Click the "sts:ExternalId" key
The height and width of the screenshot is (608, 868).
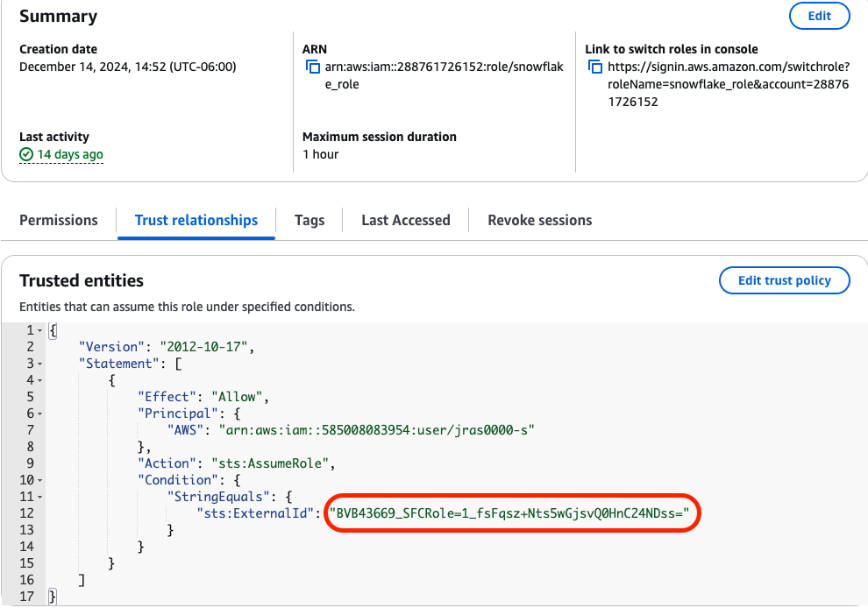pyautogui.click(x=256, y=513)
